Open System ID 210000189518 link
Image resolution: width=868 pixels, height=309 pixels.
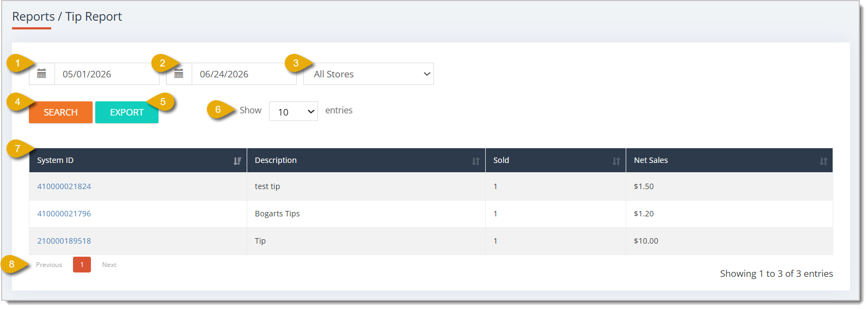click(64, 241)
